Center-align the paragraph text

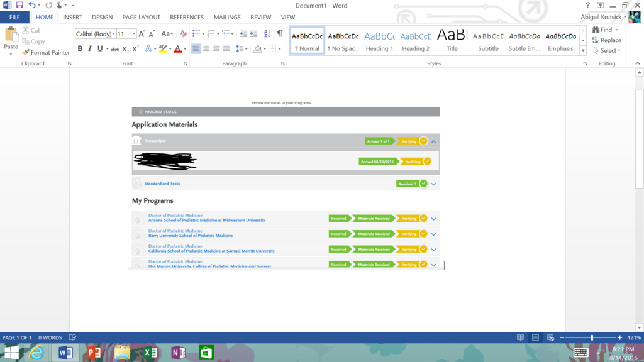[207, 48]
